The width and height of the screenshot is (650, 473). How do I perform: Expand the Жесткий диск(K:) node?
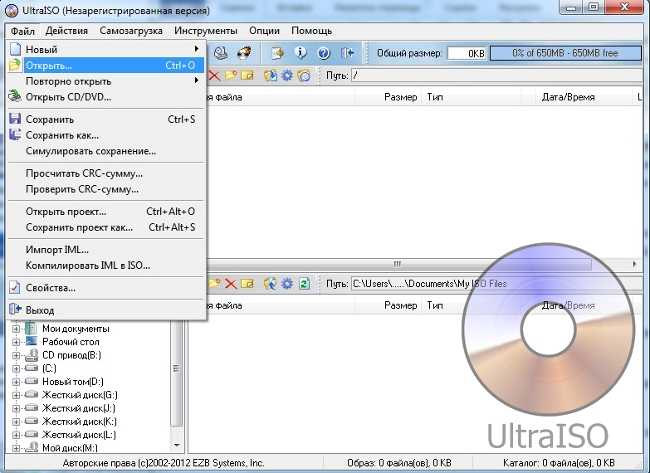[x=16, y=422]
